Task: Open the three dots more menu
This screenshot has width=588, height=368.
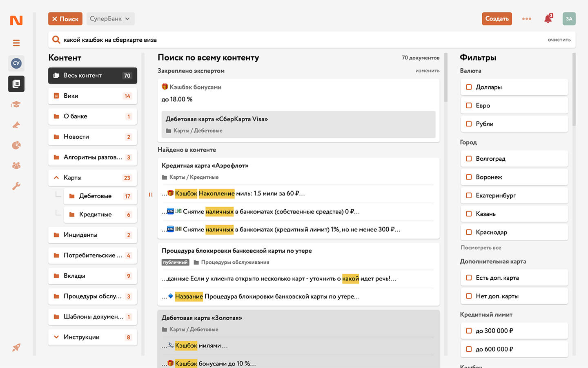Action: pyautogui.click(x=527, y=19)
